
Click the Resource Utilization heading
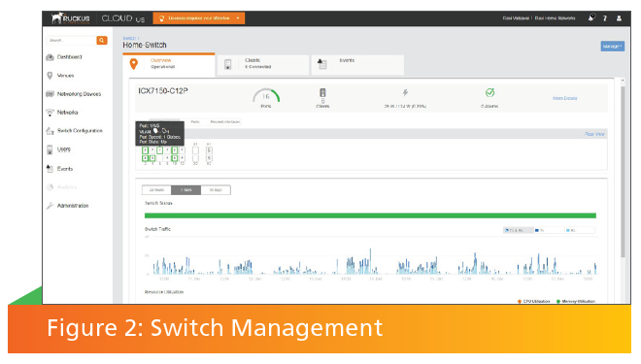[164, 292]
